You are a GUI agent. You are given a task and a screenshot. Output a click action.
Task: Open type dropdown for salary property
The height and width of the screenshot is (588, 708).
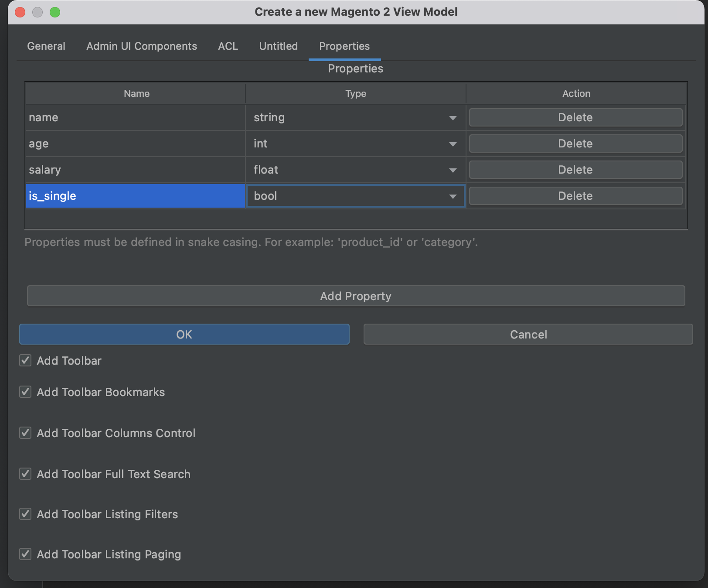pyautogui.click(x=355, y=170)
